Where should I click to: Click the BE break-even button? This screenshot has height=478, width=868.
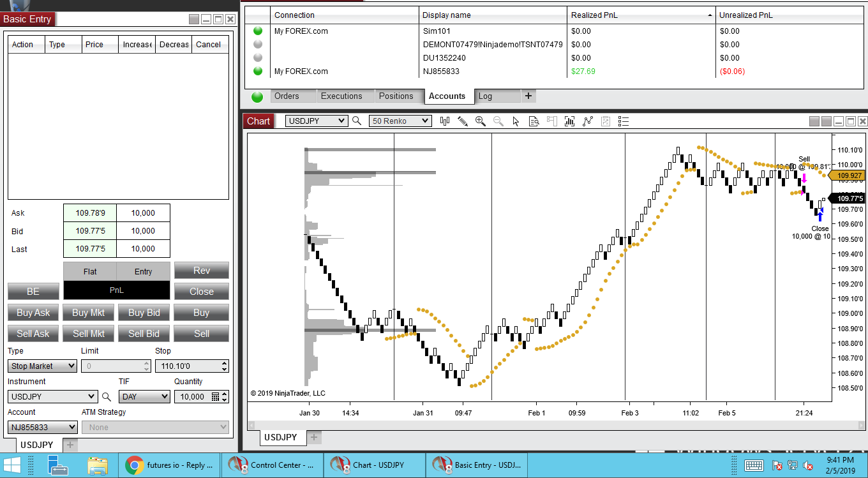pyautogui.click(x=33, y=292)
